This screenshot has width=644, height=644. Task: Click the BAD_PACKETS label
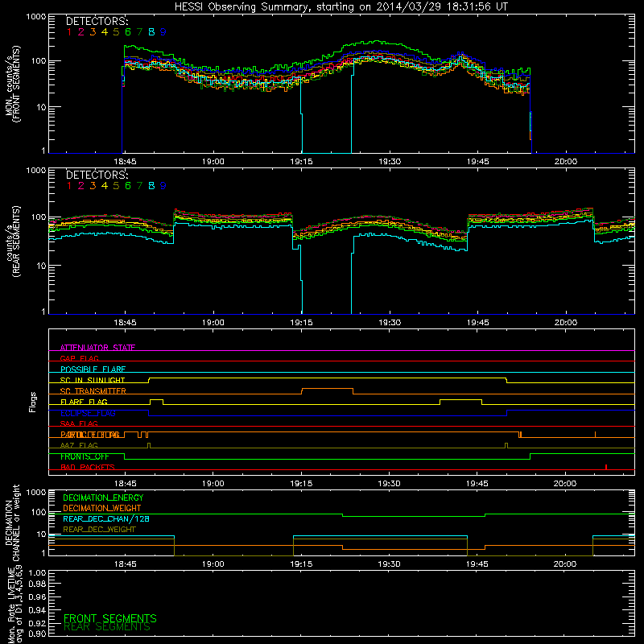[88, 467]
